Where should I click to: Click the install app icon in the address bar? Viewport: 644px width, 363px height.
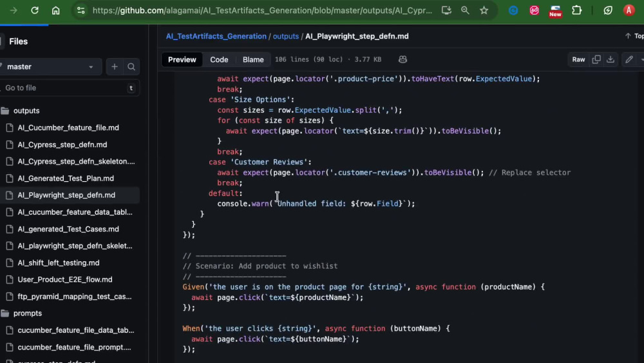point(446,10)
